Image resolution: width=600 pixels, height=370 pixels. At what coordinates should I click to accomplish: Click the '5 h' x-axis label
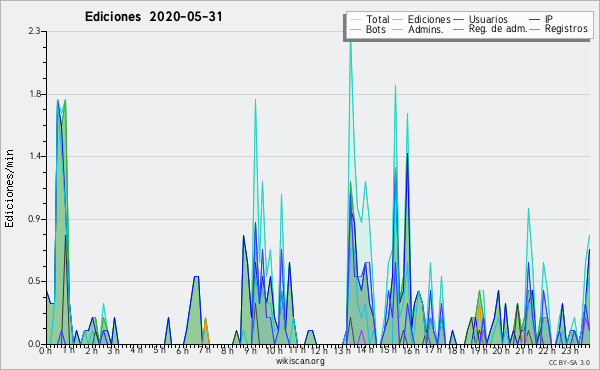coord(159,350)
